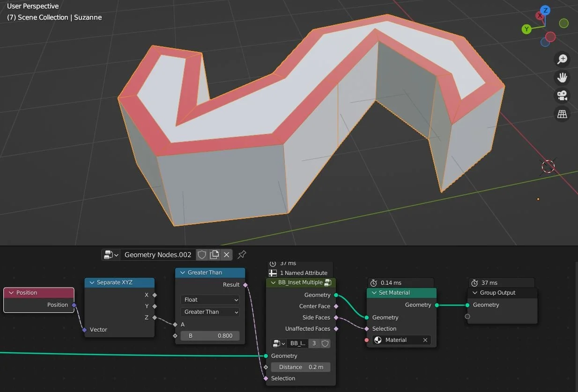578x392 pixels.
Task: Select the Zoom magnifier icon in viewport sidebar
Action: pos(562,59)
